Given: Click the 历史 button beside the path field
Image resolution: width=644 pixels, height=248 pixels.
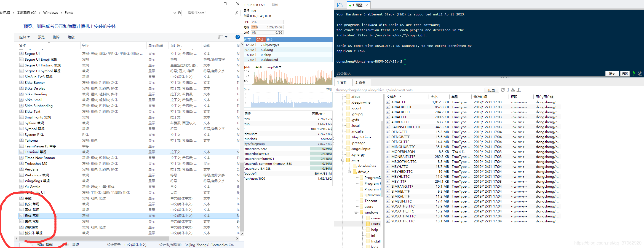Looking at the screenshot, I should 491,90.
